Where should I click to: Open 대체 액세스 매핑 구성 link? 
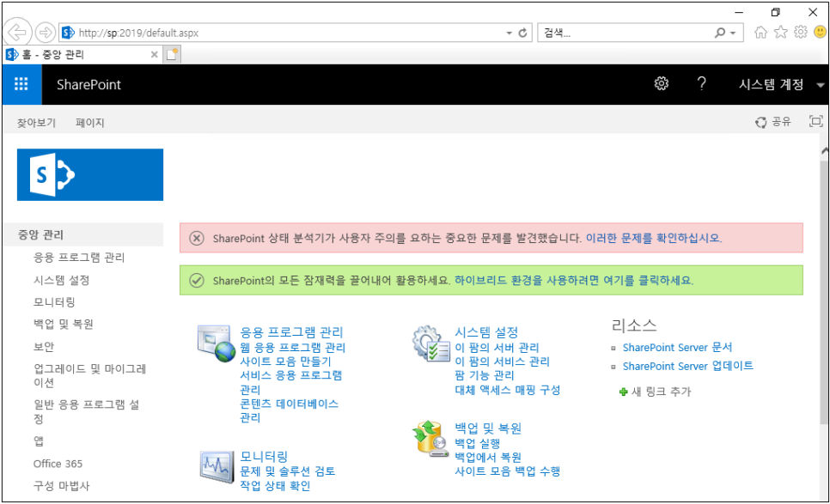tap(508, 390)
